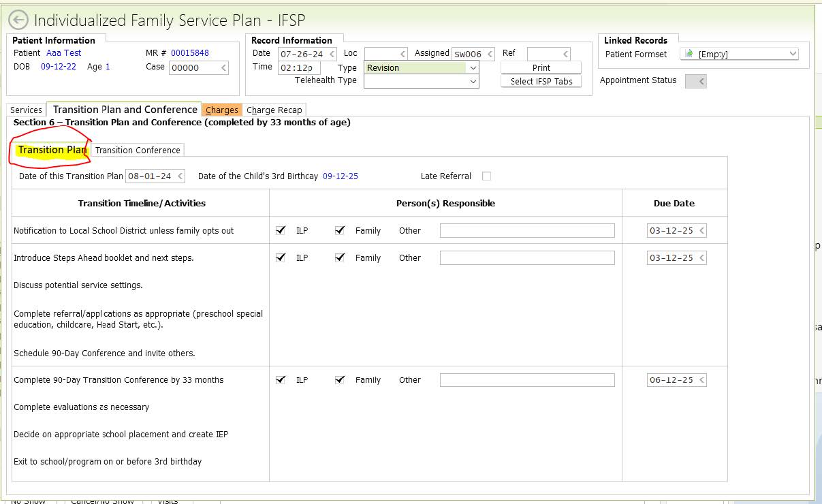Click the Patient Formset green record icon
This screenshot has height=504, width=822.
tap(689, 54)
